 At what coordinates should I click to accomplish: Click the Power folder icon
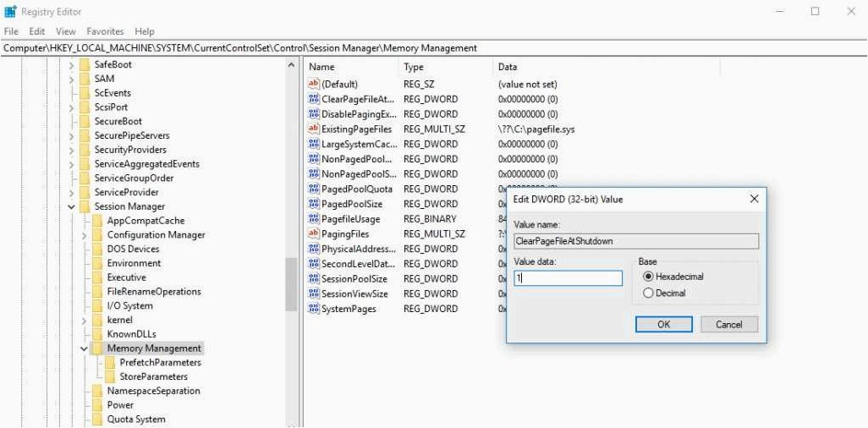(97, 405)
